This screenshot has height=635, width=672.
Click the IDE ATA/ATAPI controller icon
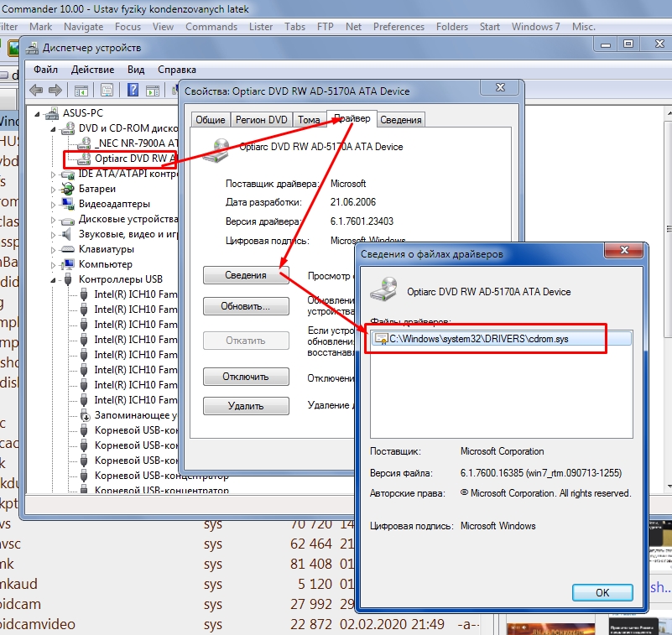(67, 174)
